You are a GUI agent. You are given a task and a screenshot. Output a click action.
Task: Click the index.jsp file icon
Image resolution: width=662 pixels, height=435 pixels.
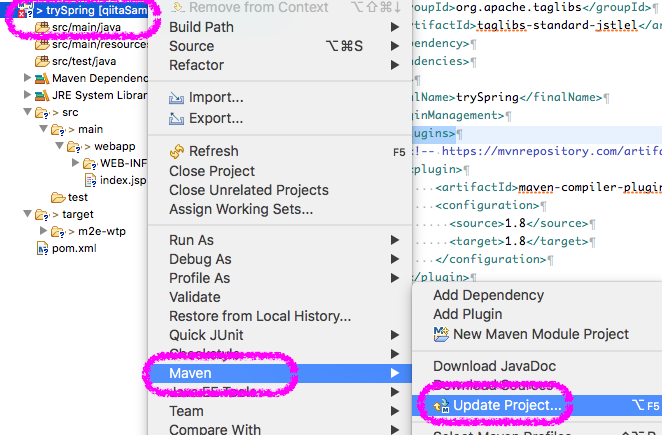tap(90, 180)
